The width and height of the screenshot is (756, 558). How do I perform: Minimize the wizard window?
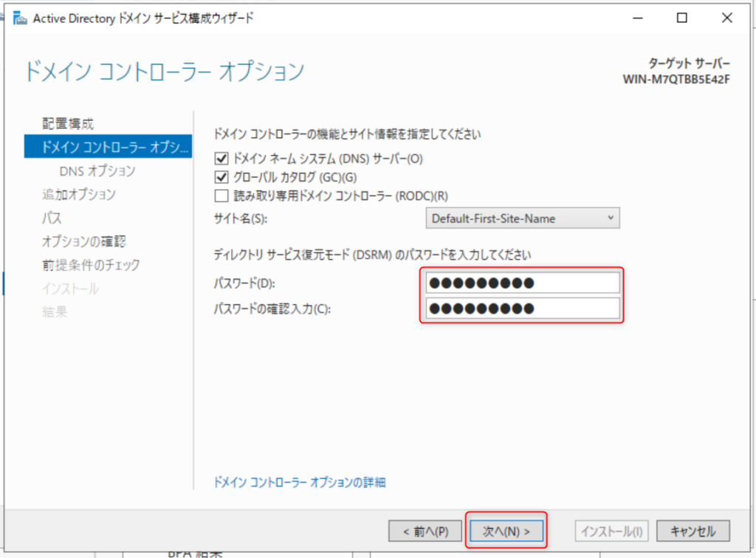point(638,18)
